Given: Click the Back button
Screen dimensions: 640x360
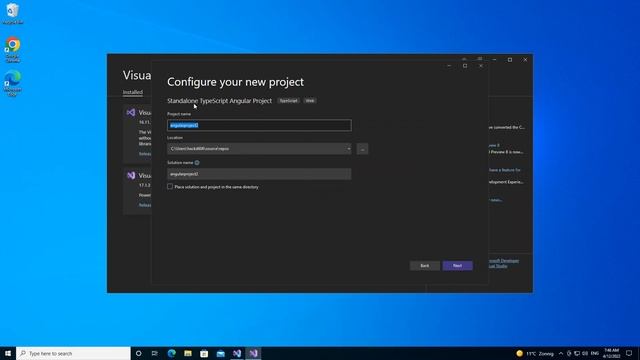Looking at the screenshot, I should tap(424, 266).
